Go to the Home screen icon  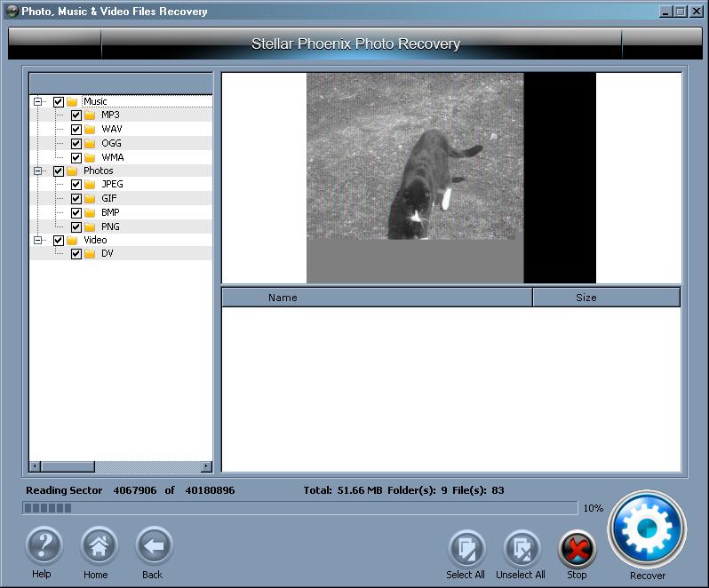coord(98,546)
